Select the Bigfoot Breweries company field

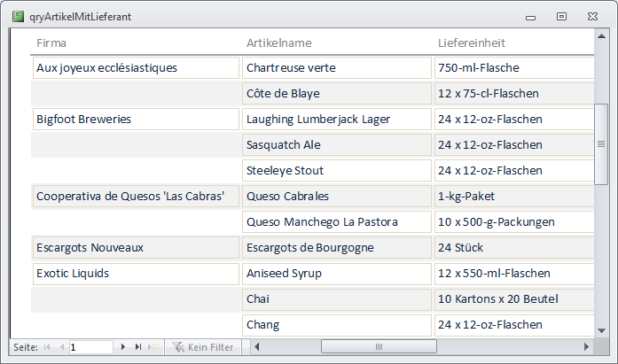[136, 119]
